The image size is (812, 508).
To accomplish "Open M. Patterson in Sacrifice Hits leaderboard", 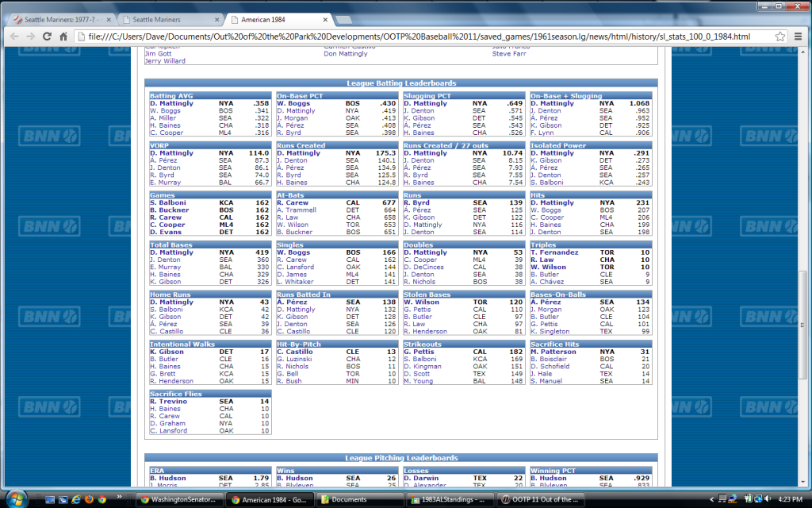I will tap(553, 352).
